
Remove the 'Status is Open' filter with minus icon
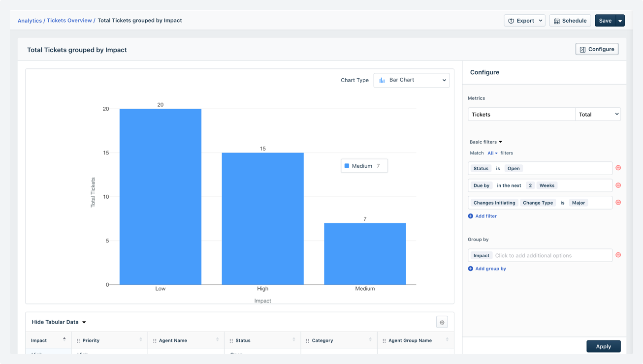click(x=618, y=168)
